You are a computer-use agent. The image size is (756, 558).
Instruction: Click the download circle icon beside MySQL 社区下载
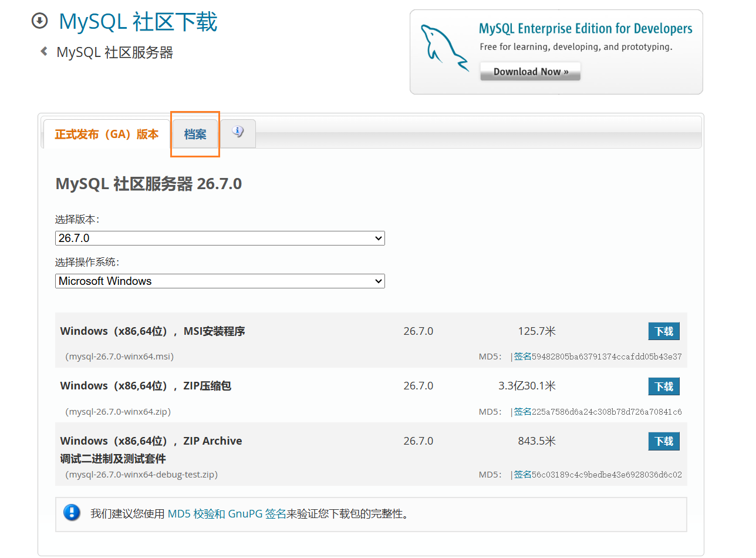[x=39, y=21]
